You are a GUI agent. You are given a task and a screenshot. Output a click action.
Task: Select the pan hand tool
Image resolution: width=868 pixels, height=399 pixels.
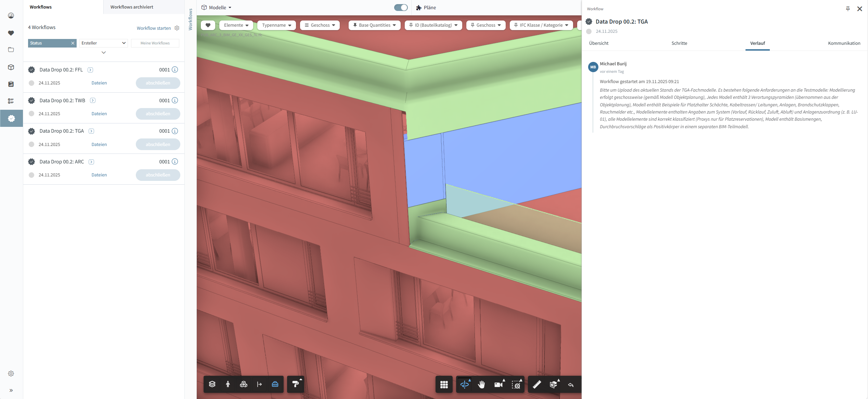point(481,385)
